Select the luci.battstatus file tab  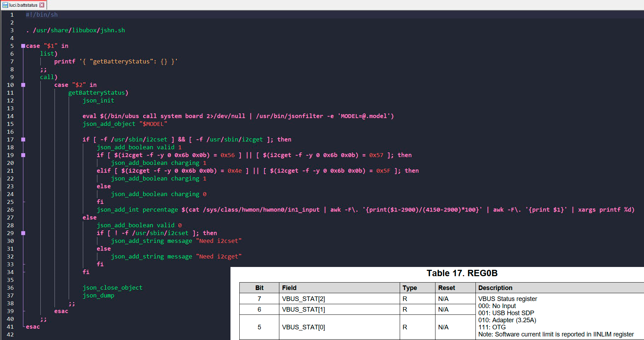coord(23,5)
